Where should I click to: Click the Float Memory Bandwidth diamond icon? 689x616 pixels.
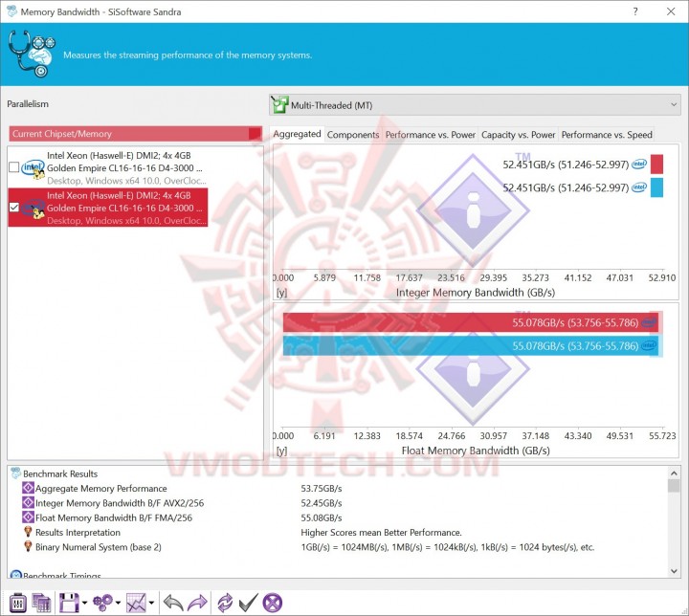28,517
